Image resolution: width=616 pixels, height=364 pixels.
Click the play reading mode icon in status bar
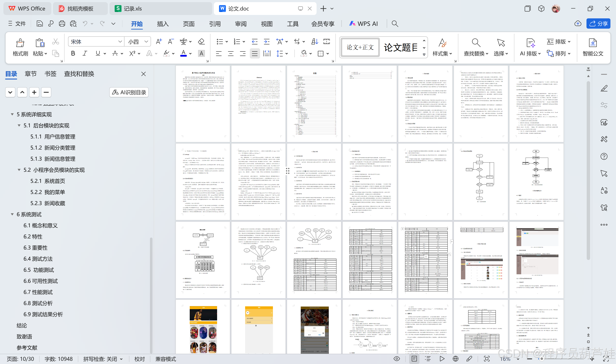point(442,359)
